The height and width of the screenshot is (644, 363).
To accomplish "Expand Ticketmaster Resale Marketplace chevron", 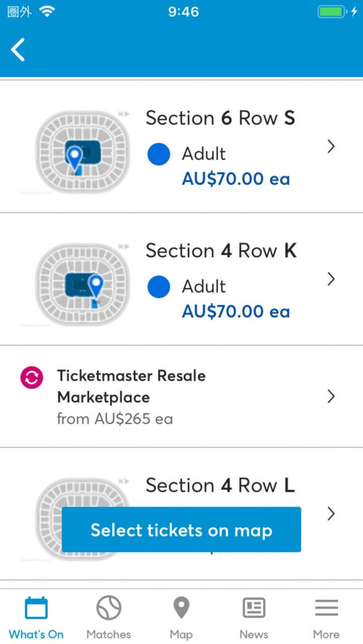I will [331, 396].
